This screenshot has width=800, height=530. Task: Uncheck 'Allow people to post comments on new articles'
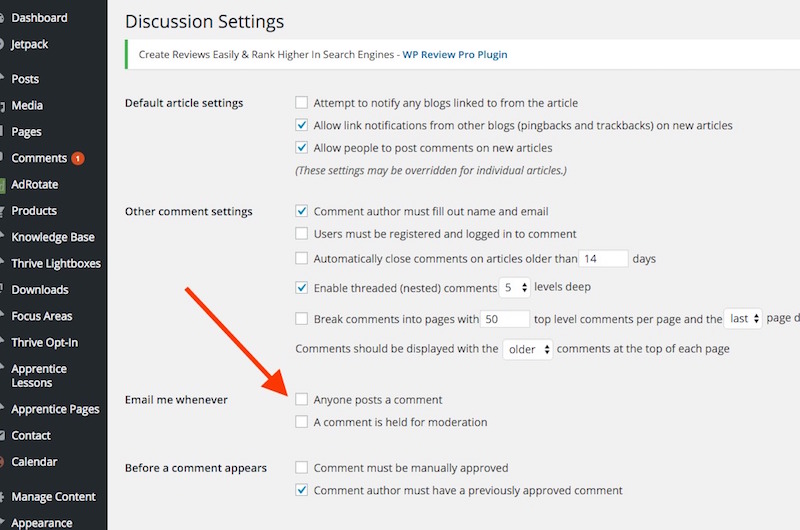[302, 148]
